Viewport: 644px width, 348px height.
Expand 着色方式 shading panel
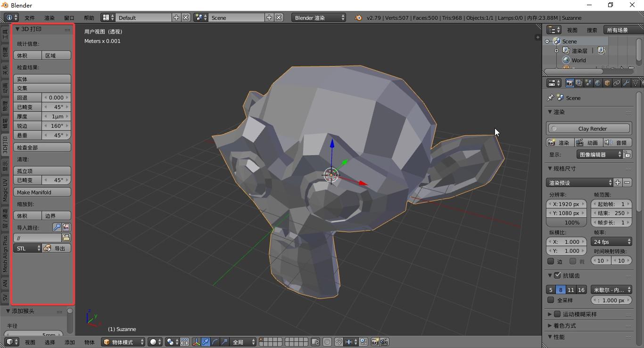pos(550,325)
